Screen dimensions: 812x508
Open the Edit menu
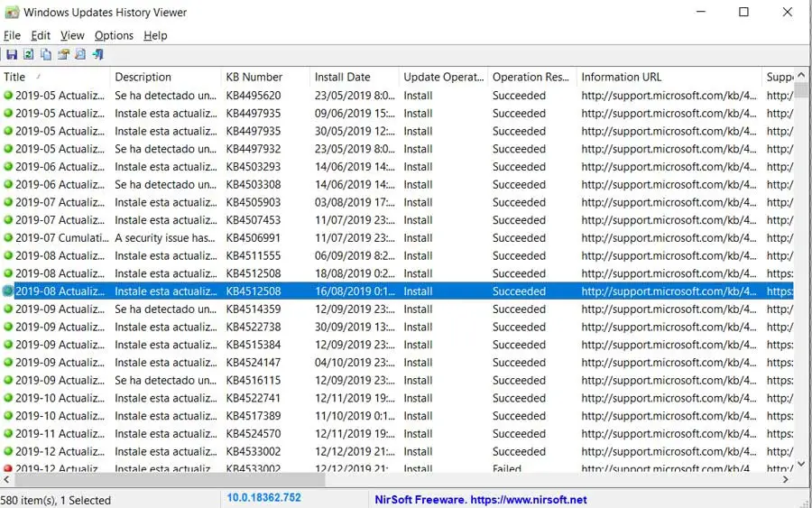pyautogui.click(x=41, y=35)
